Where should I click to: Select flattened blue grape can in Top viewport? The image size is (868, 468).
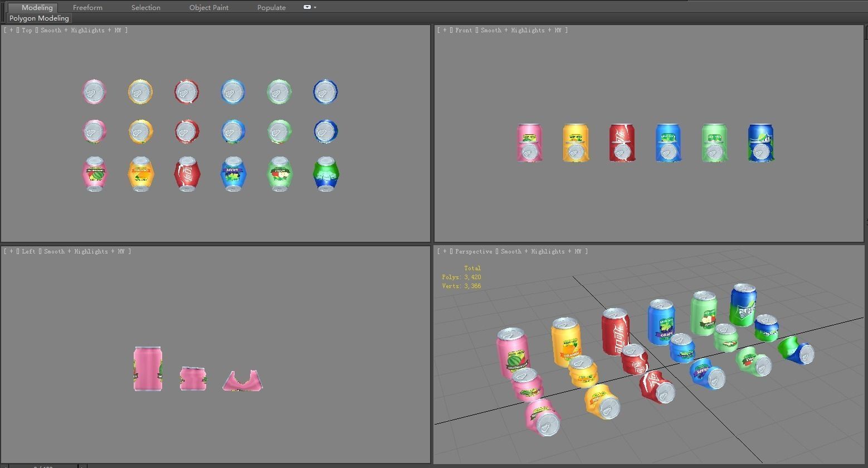tap(233, 174)
